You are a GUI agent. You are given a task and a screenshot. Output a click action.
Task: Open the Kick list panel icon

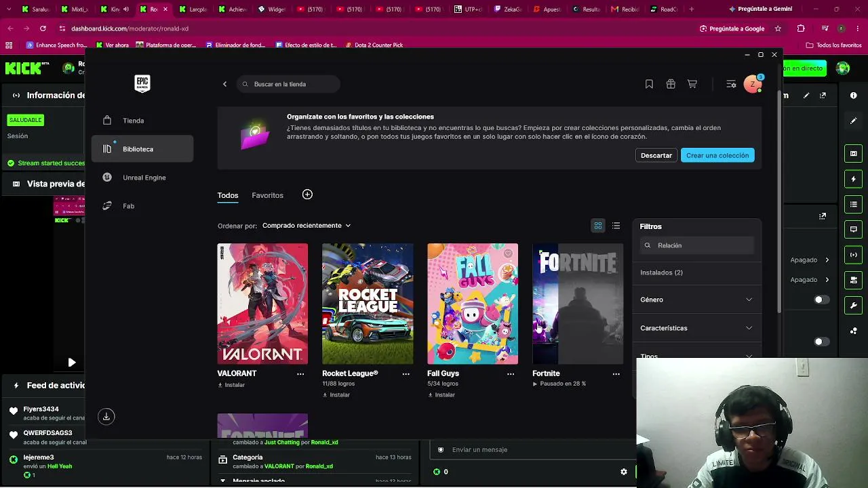pyautogui.click(x=854, y=204)
